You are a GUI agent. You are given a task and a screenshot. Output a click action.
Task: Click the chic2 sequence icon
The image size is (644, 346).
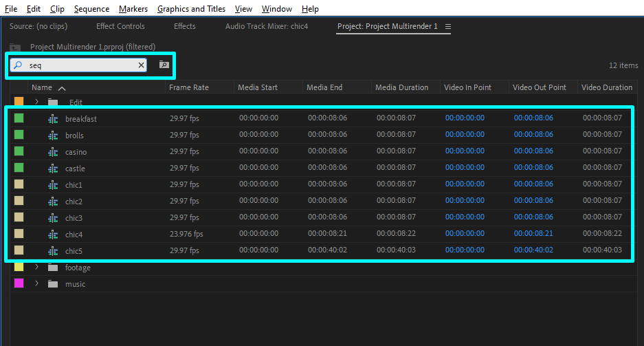pyautogui.click(x=53, y=202)
